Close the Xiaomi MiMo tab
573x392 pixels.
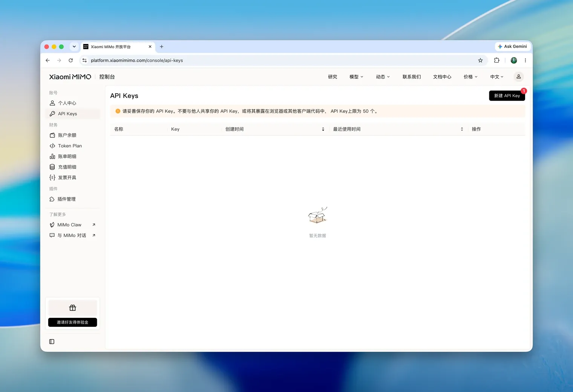coord(150,47)
